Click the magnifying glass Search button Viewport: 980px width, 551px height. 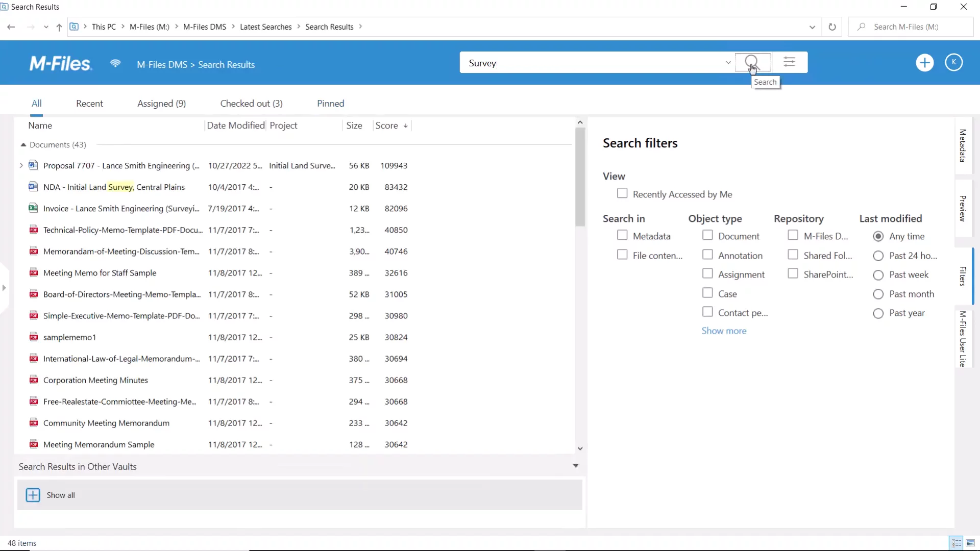point(752,62)
